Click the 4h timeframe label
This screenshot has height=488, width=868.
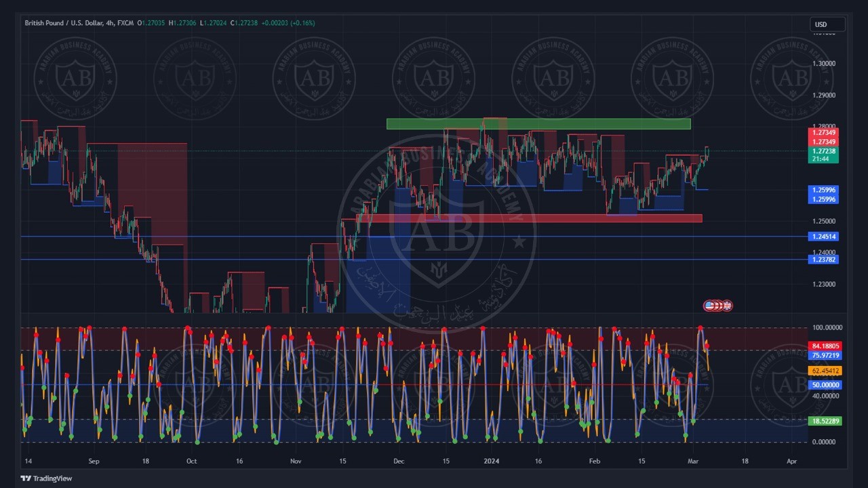coord(110,23)
